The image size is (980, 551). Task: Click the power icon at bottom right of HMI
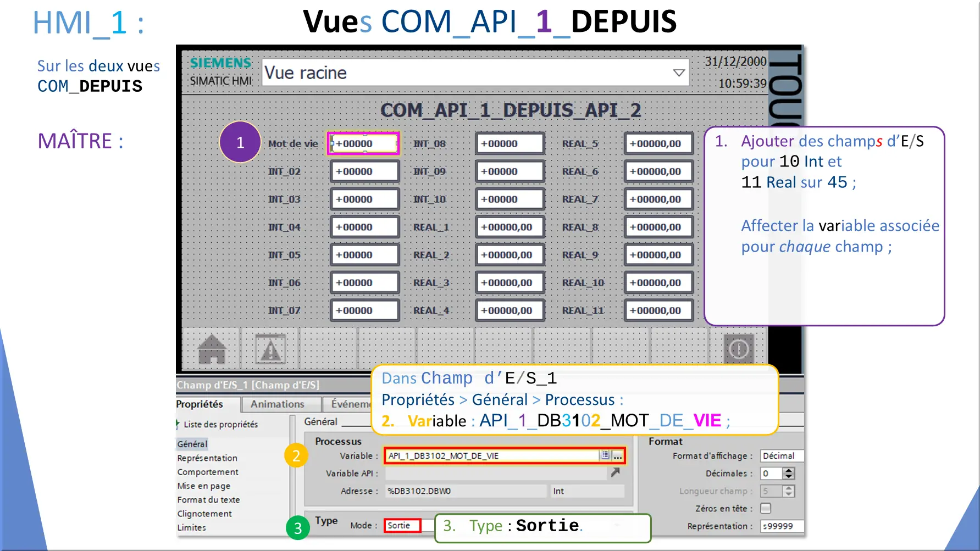pyautogui.click(x=738, y=349)
